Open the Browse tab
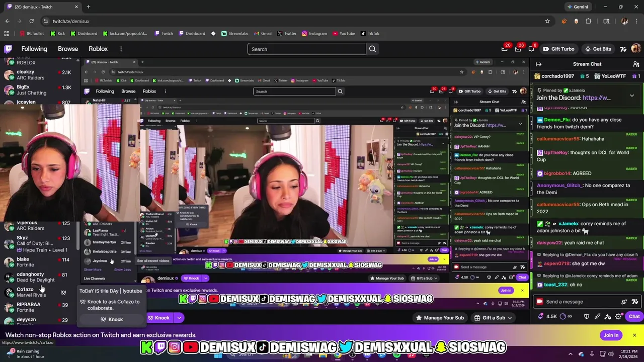Screen dimensions: 644x362 pyautogui.click(x=68, y=49)
